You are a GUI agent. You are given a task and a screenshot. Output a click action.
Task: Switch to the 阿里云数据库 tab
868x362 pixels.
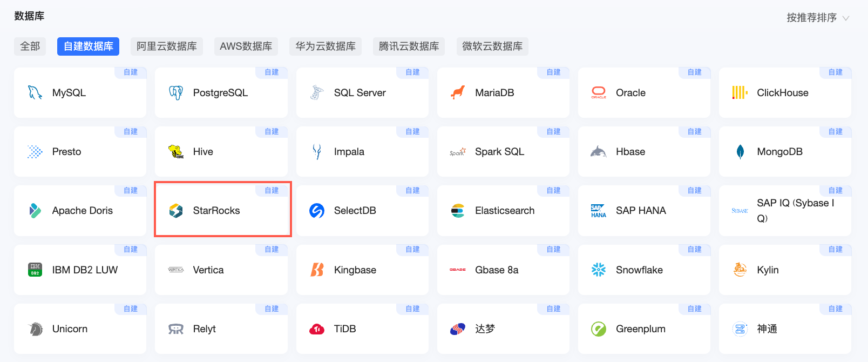pyautogui.click(x=167, y=46)
